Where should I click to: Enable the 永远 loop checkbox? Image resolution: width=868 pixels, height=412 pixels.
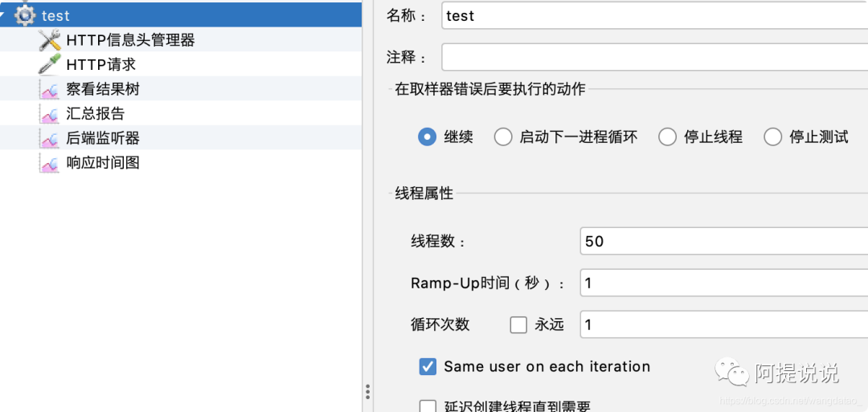click(x=518, y=324)
